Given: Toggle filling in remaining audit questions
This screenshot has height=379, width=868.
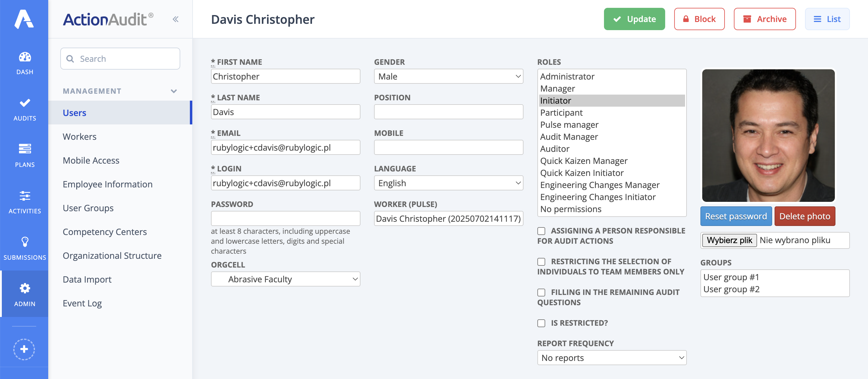Looking at the screenshot, I should pos(541,293).
